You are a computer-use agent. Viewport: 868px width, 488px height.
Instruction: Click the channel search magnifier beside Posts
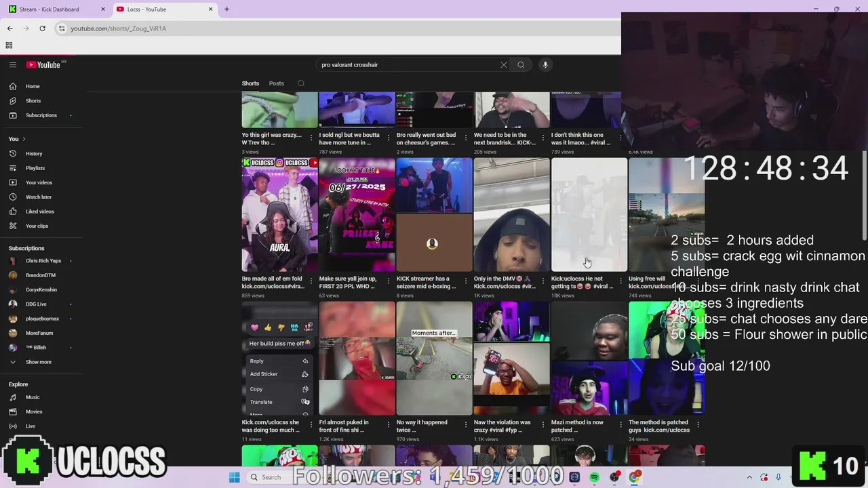[x=301, y=83]
